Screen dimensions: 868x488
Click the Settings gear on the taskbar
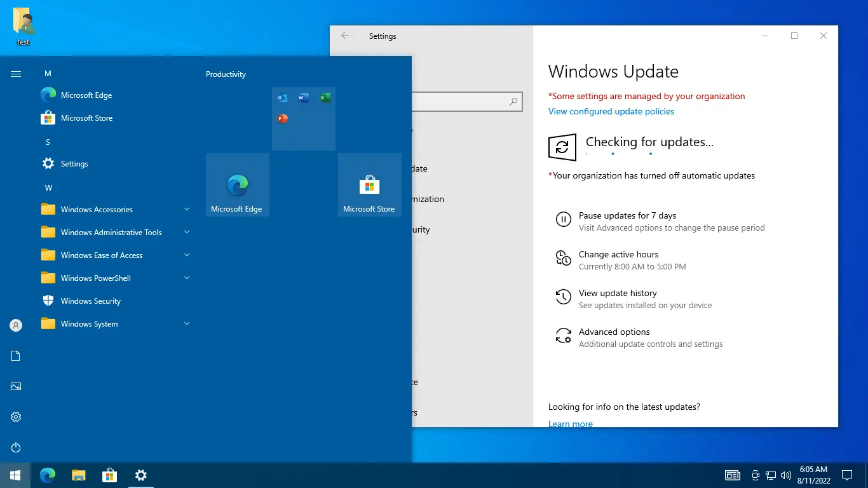point(141,475)
